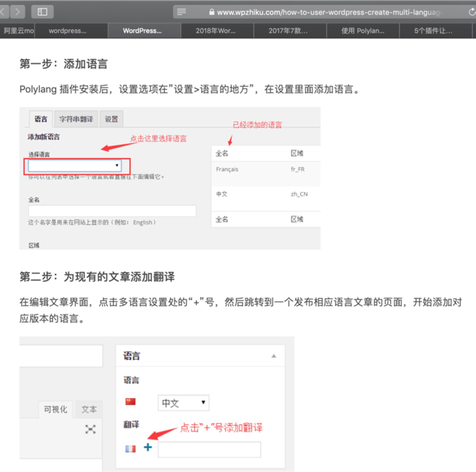Go forward with the browser forward arrow

tap(18, 12)
